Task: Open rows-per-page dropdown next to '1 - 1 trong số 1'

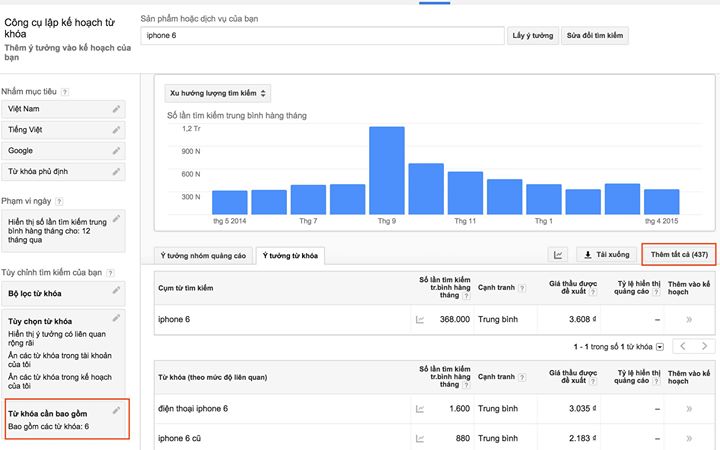Action: (660, 347)
